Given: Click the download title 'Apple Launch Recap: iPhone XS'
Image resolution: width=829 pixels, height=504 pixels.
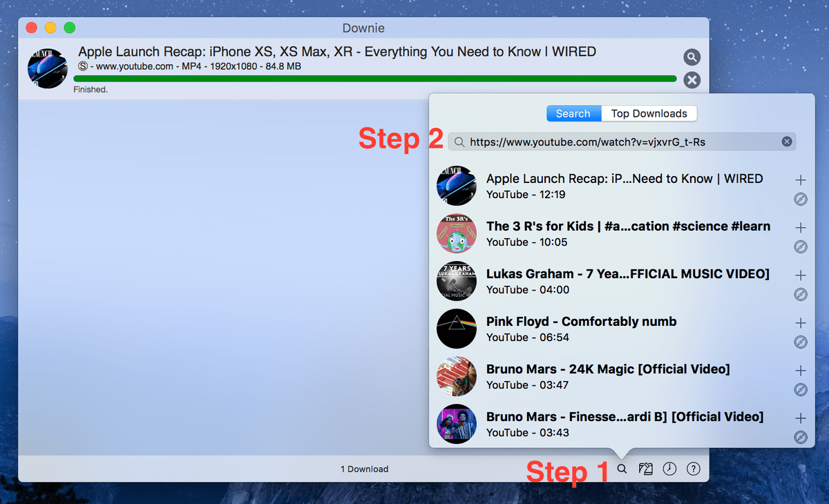Looking at the screenshot, I should coord(337,52).
